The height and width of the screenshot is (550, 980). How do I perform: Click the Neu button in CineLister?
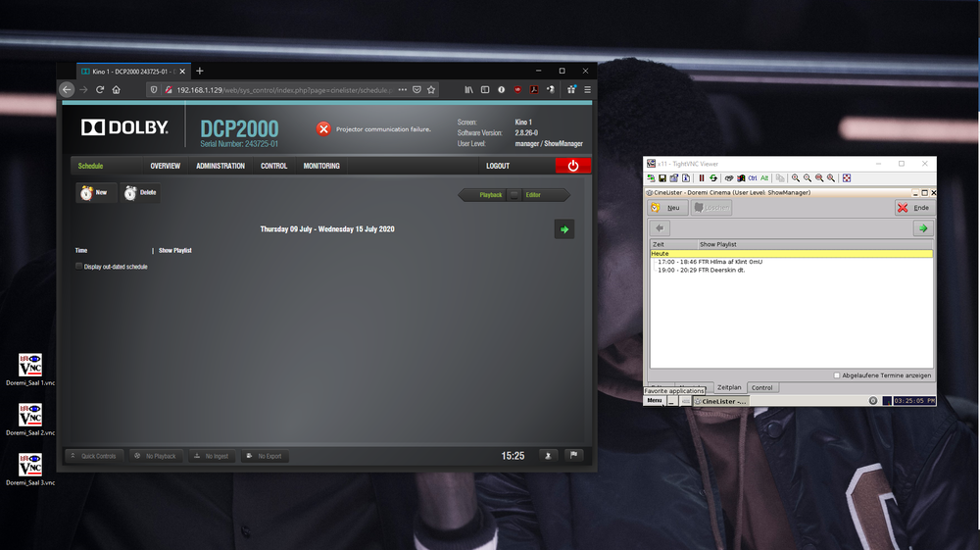point(666,208)
